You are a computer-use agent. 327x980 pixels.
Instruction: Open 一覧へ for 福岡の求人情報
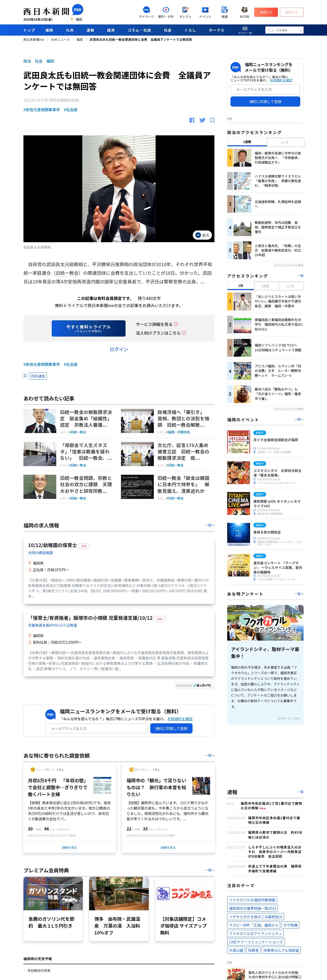coord(210,525)
